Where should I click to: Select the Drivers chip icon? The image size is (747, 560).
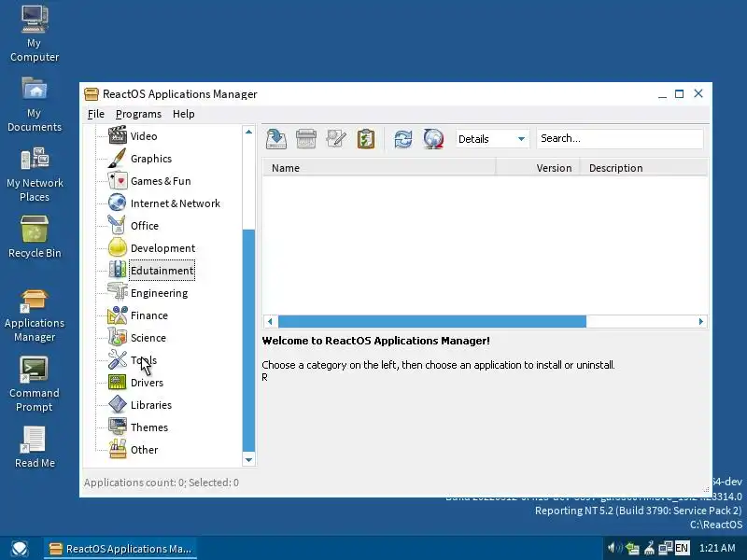(118, 382)
